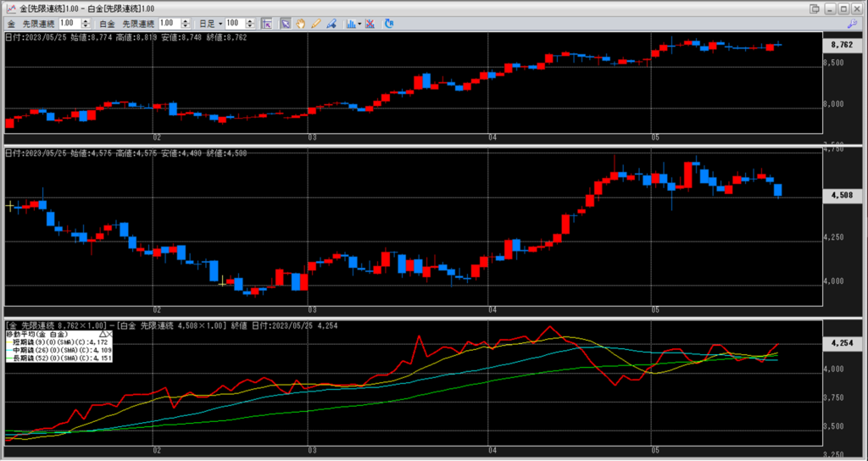Activate the hand pan tool
The width and height of the screenshot is (868, 461).
(301, 24)
